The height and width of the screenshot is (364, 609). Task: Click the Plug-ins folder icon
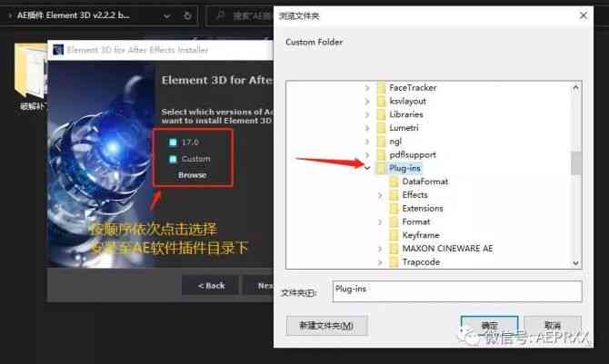382,168
